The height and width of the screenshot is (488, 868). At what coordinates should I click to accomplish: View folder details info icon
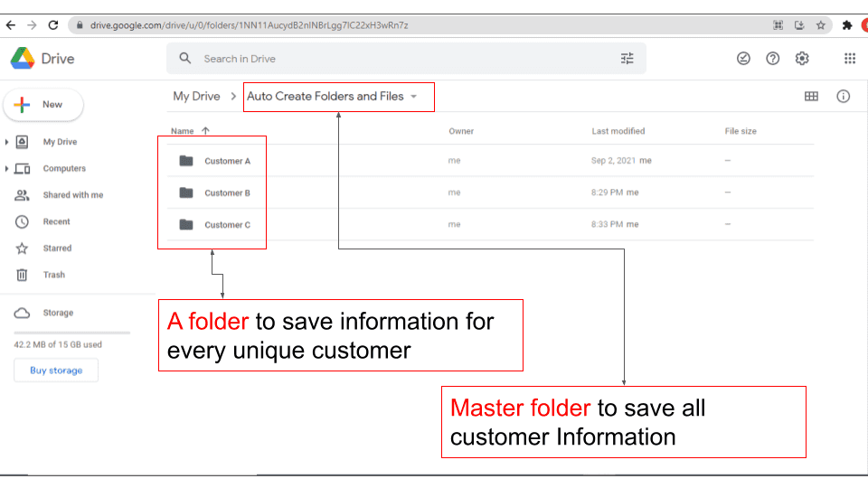click(x=843, y=97)
